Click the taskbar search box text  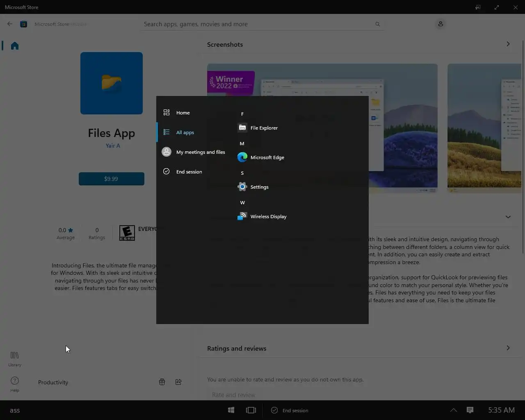(x=15, y=410)
